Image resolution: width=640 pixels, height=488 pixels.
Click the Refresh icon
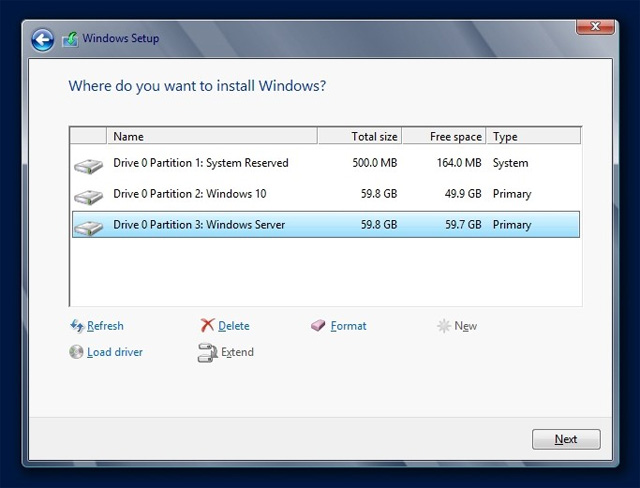coord(76,326)
